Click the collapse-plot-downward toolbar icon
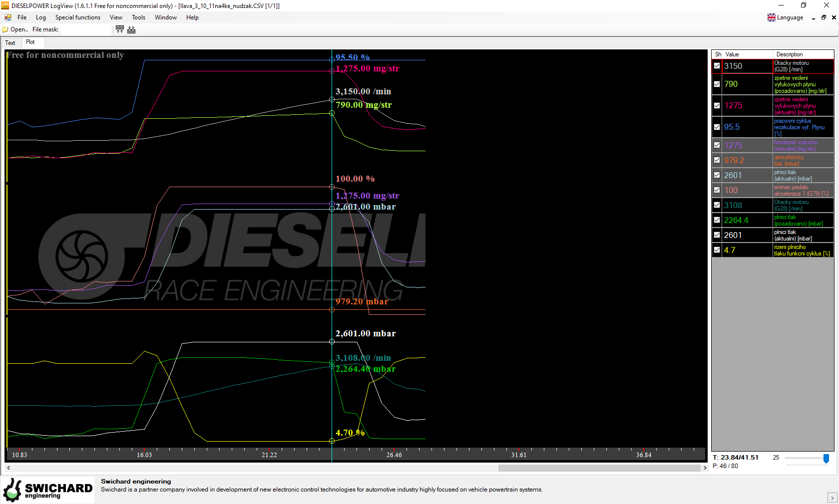Viewport: 839px width, 504px height. click(x=131, y=29)
